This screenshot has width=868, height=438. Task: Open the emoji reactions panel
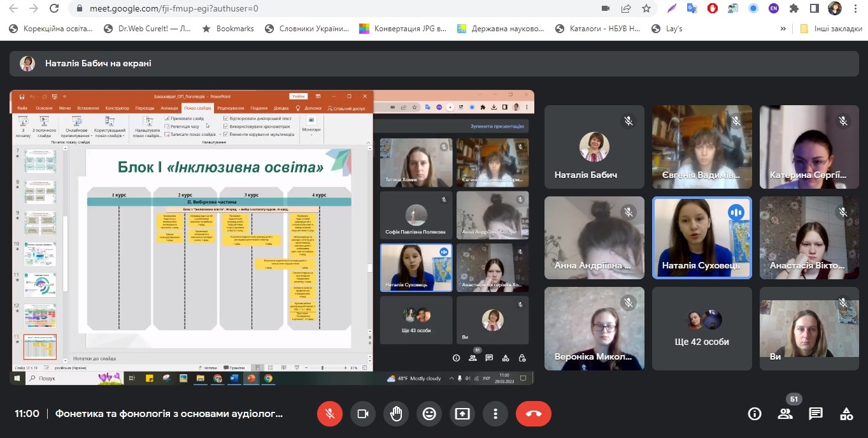point(429,414)
